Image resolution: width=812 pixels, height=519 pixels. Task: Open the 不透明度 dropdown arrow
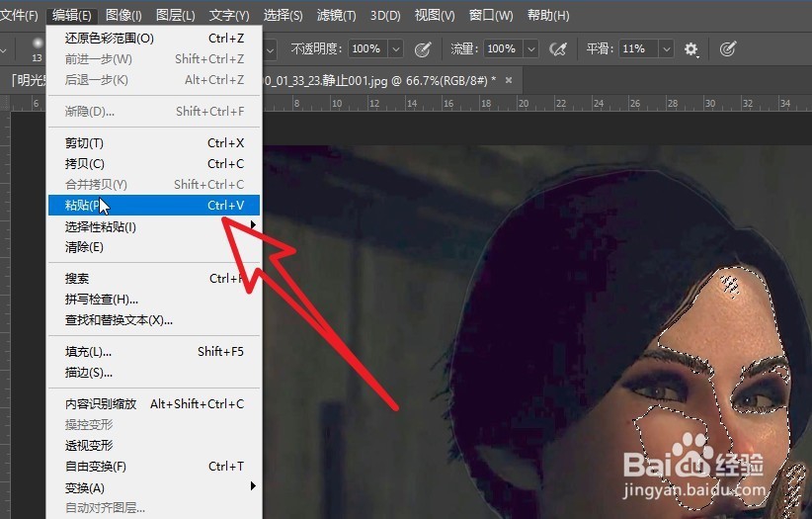396,49
